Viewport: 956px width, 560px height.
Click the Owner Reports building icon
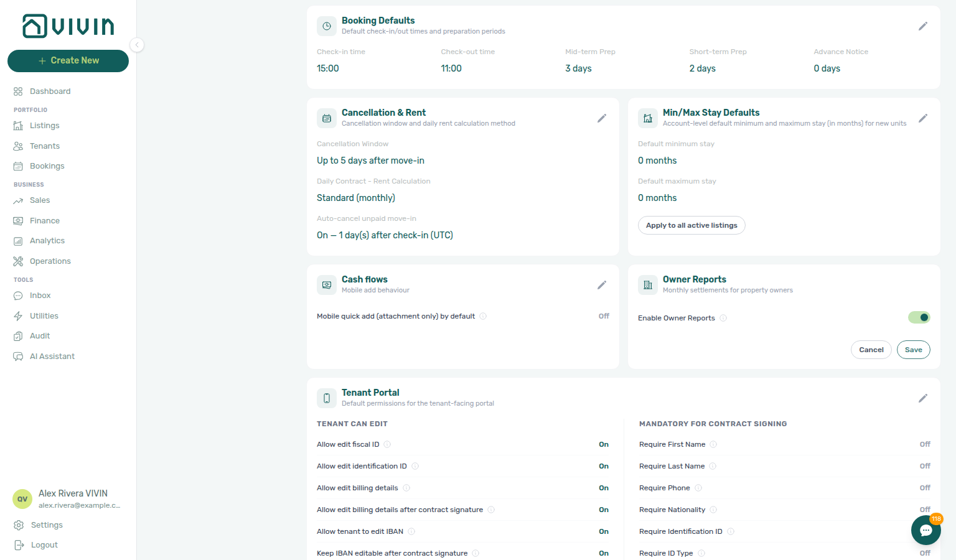648,285
